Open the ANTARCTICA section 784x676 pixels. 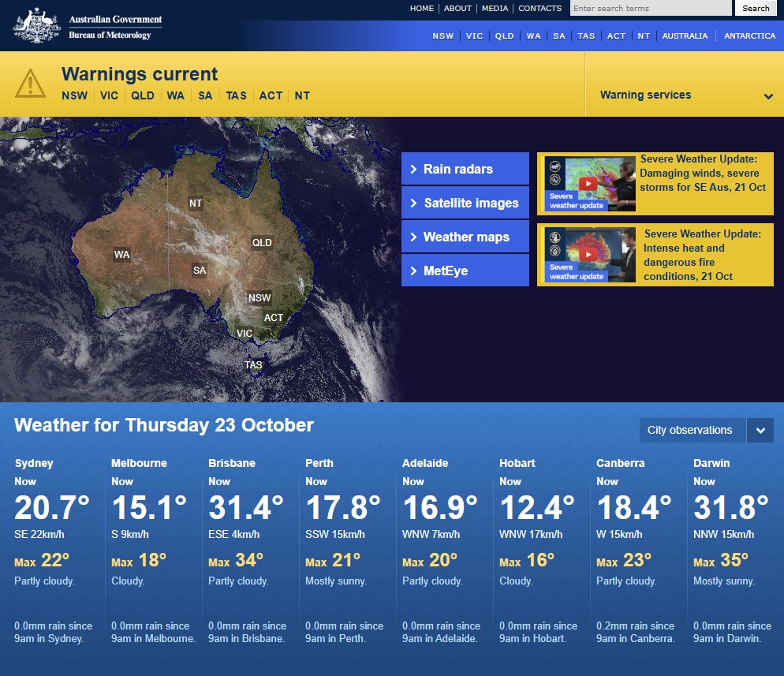point(749,35)
